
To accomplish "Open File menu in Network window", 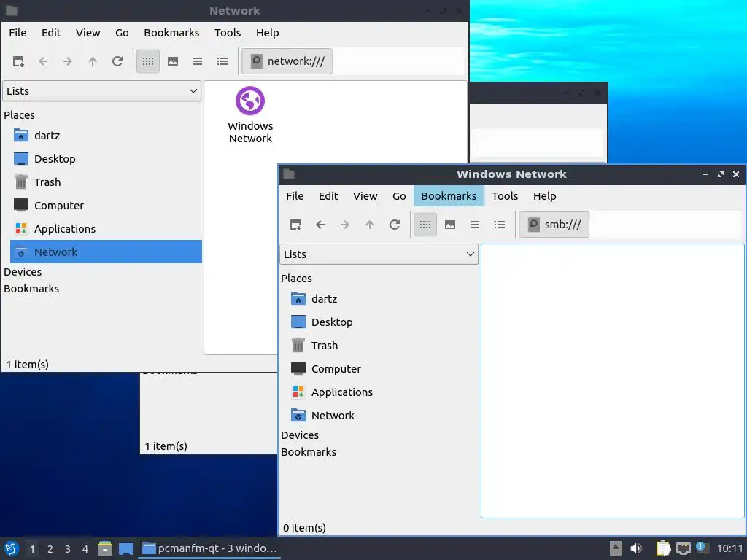I will [18, 32].
